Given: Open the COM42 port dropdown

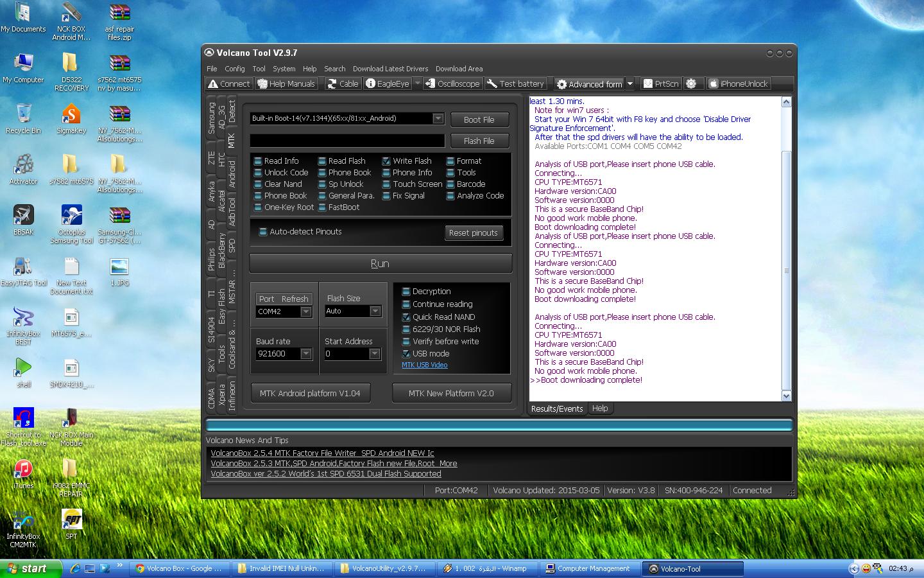Looking at the screenshot, I should click(306, 312).
